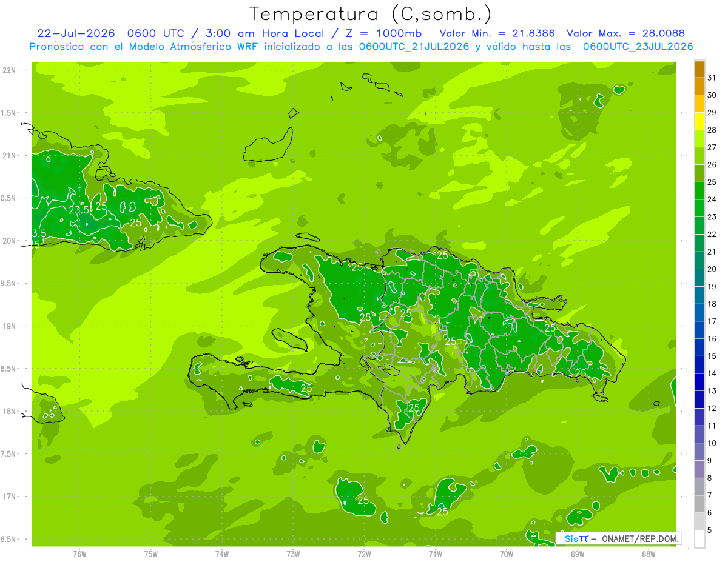Click the '76W' longitude label
This screenshot has height=562, width=728.
[79, 554]
